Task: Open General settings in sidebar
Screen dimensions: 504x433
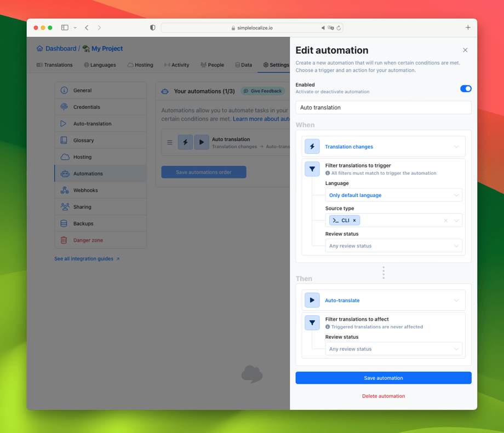Action: coord(101,90)
